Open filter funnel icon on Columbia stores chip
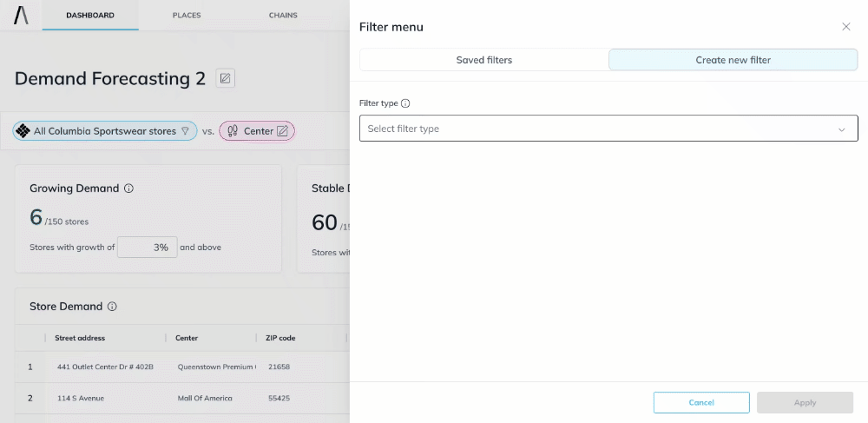The width and height of the screenshot is (868, 423). click(x=186, y=131)
